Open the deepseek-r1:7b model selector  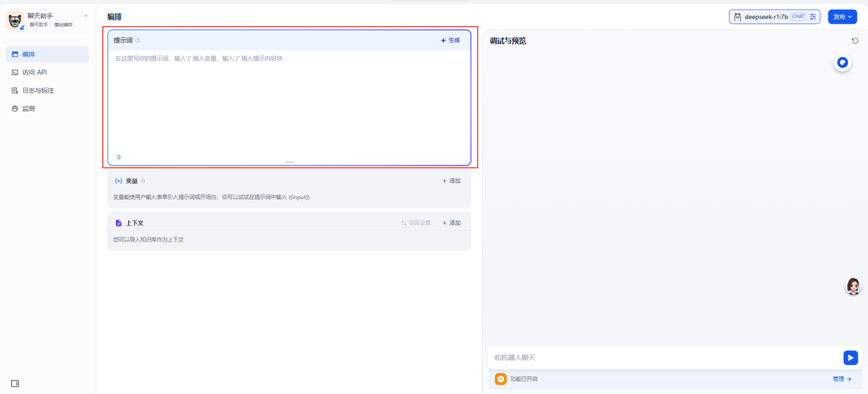[x=766, y=17]
